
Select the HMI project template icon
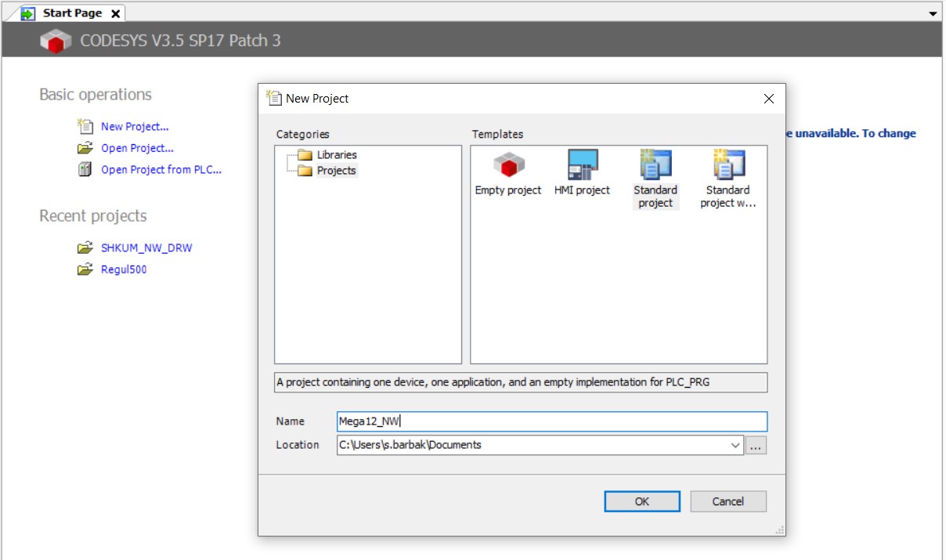(x=582, y=165)
